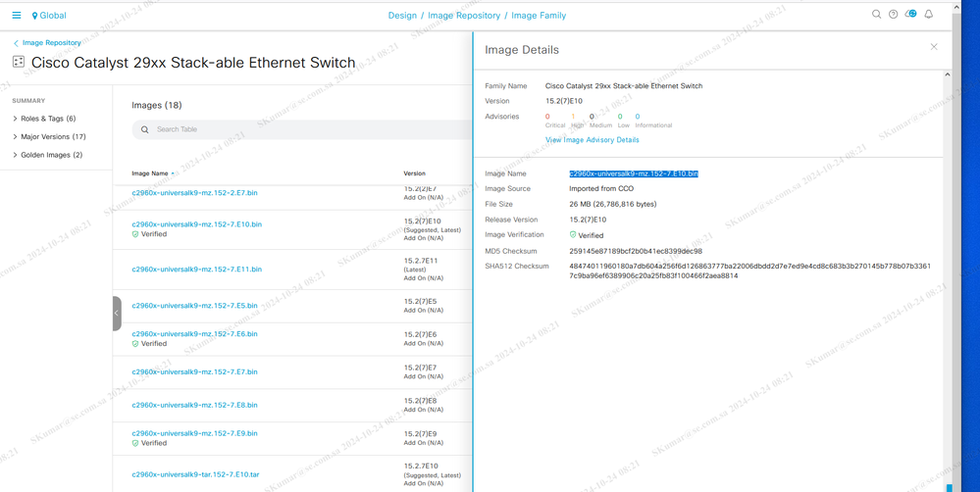Click the highlighted image name in details

click(633, 173)
